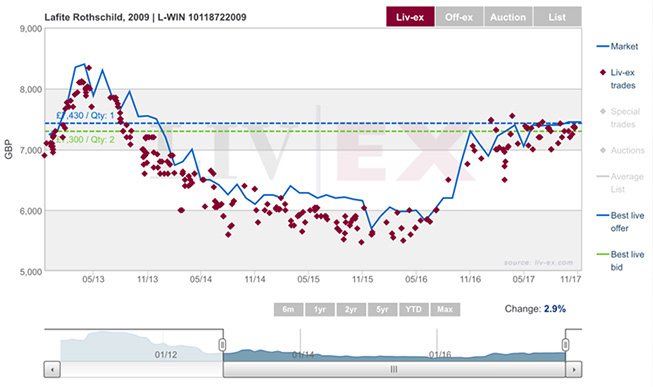The height and width of the screenshot is (387, 653).
Task: Grab the left range handle of navigator
Action: click(222, 345)
